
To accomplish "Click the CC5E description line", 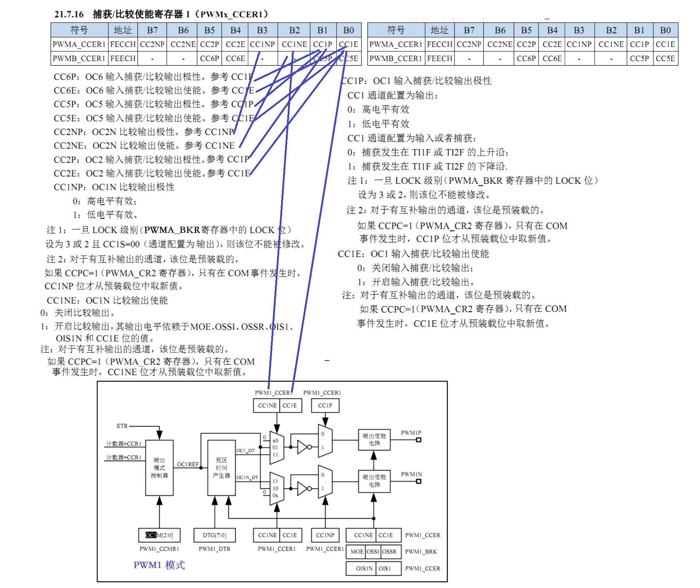I will pos(153,118).
